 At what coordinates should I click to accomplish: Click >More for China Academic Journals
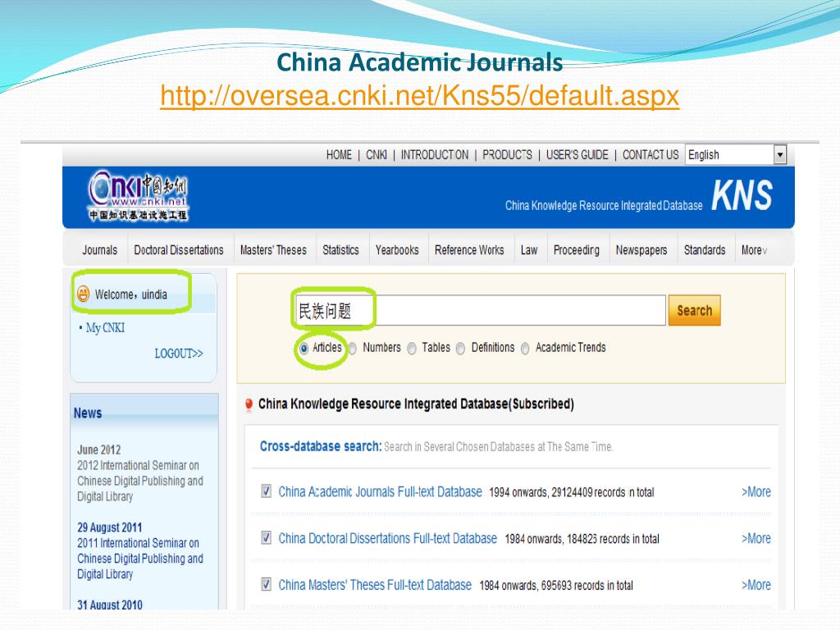click(x=756, y=492)
